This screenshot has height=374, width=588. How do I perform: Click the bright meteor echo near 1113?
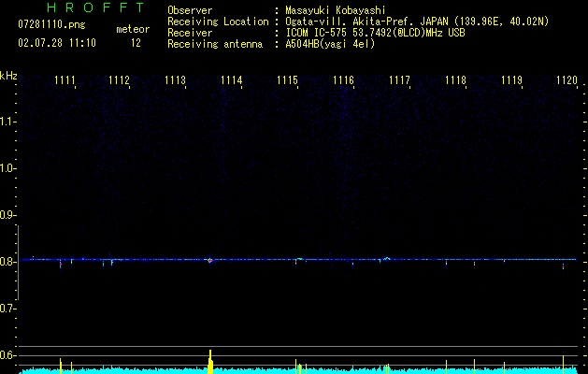210,260
